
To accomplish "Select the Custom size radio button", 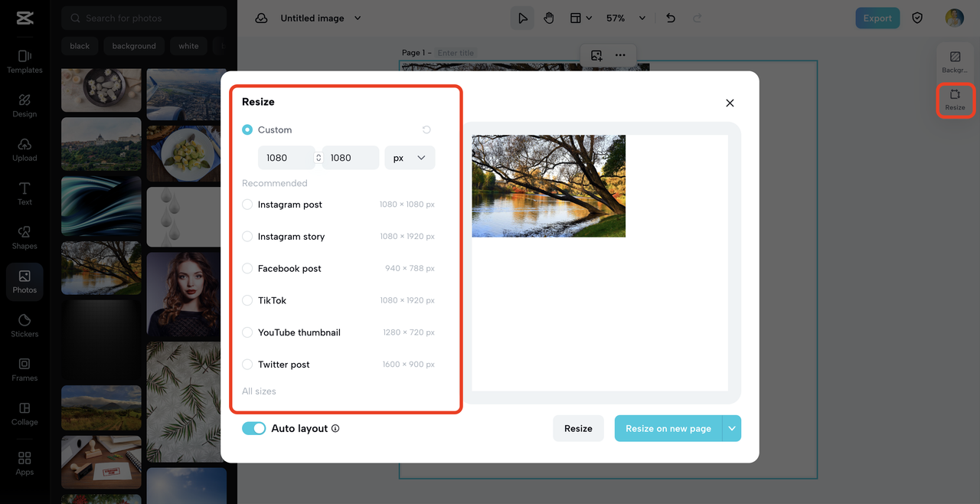I will tap(247, 130).
